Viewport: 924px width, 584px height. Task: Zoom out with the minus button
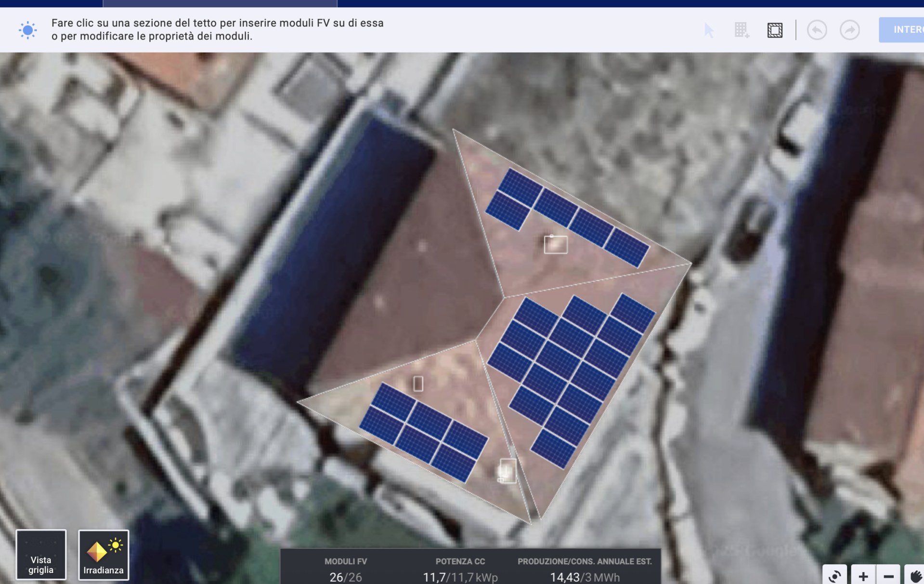point(888,575)
